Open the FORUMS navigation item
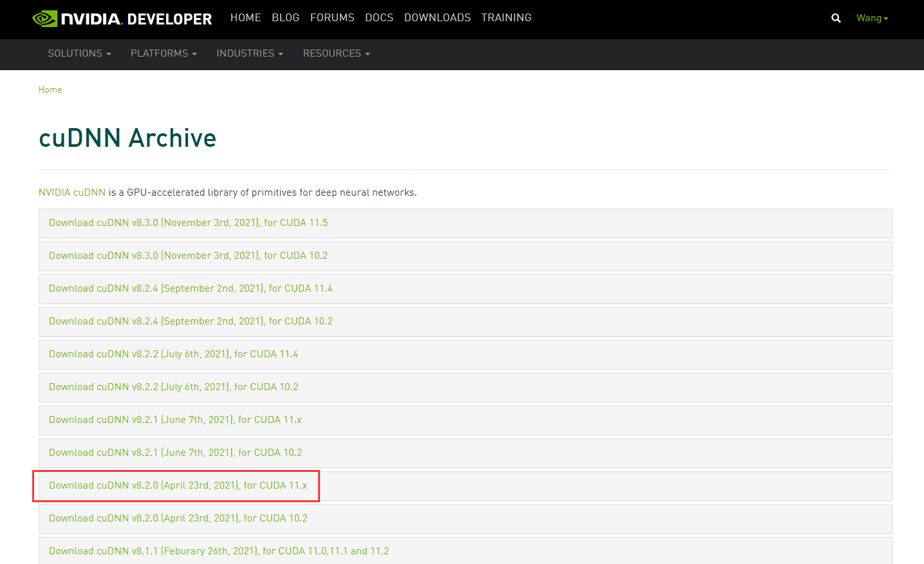924x564 pixels. 332,17
